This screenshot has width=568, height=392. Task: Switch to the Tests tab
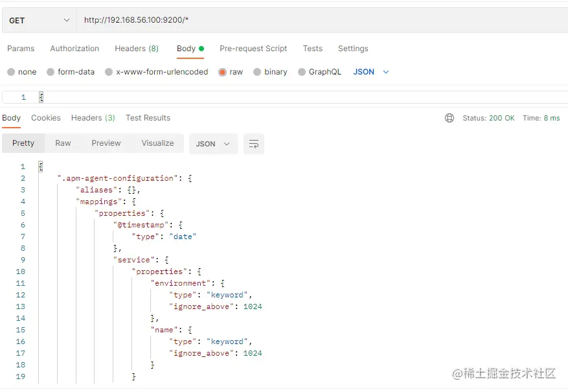(313, 49)
